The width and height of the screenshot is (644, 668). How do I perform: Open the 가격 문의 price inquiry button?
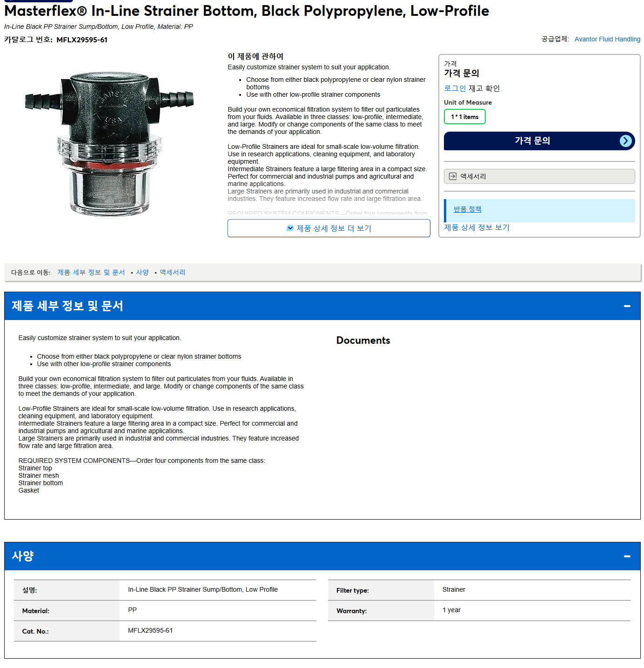[x=539, y=141]
